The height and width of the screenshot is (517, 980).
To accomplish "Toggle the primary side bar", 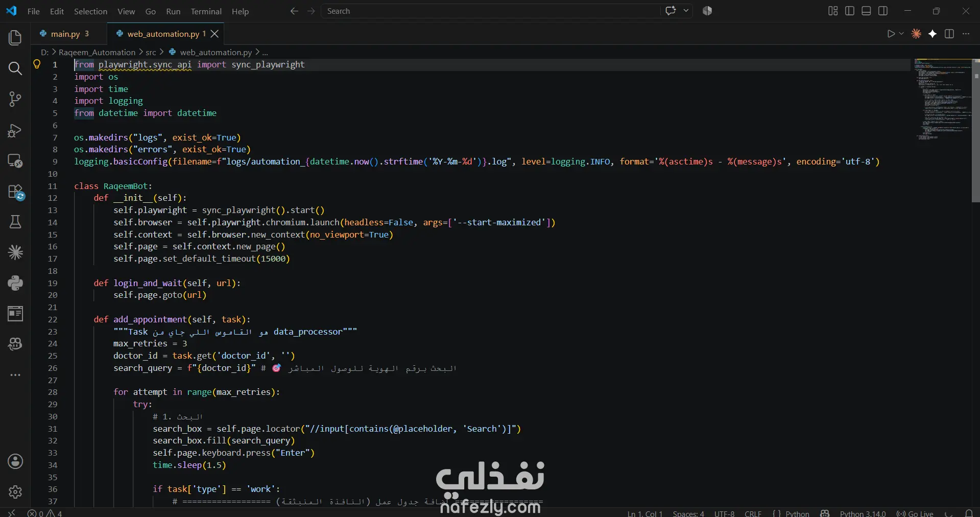I will [850, 11].
